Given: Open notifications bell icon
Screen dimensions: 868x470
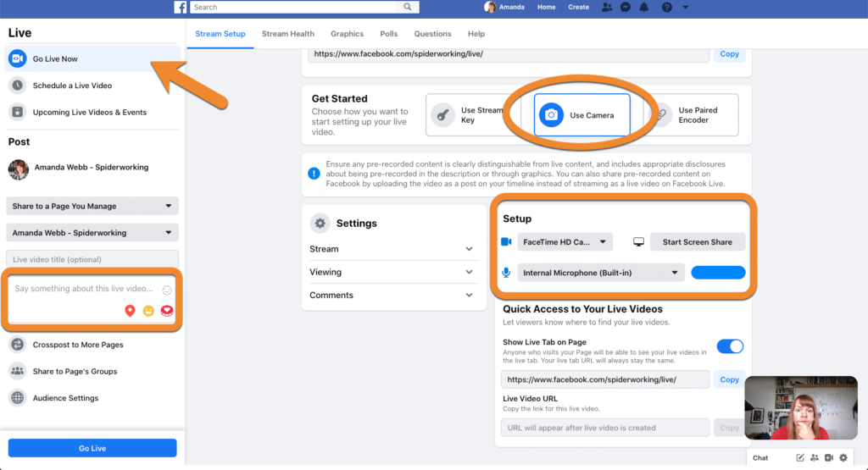Looking at the screenshot, I should coord(644,7).
